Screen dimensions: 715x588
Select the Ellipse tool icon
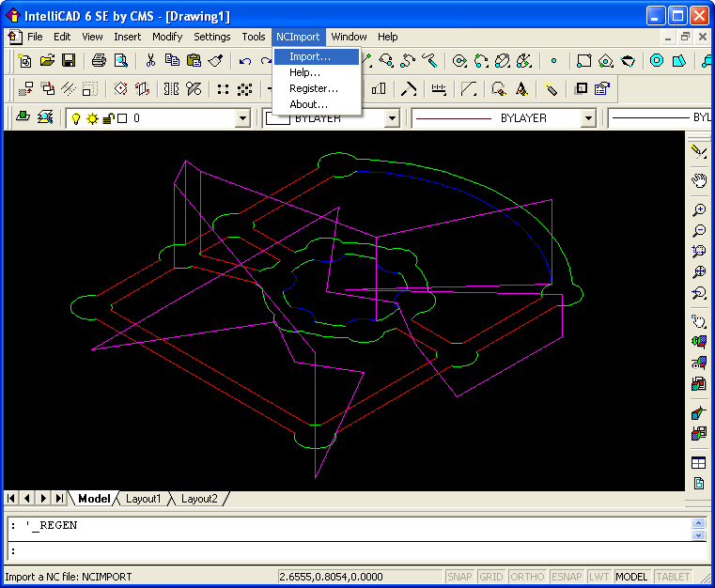(x=503, y=61)
